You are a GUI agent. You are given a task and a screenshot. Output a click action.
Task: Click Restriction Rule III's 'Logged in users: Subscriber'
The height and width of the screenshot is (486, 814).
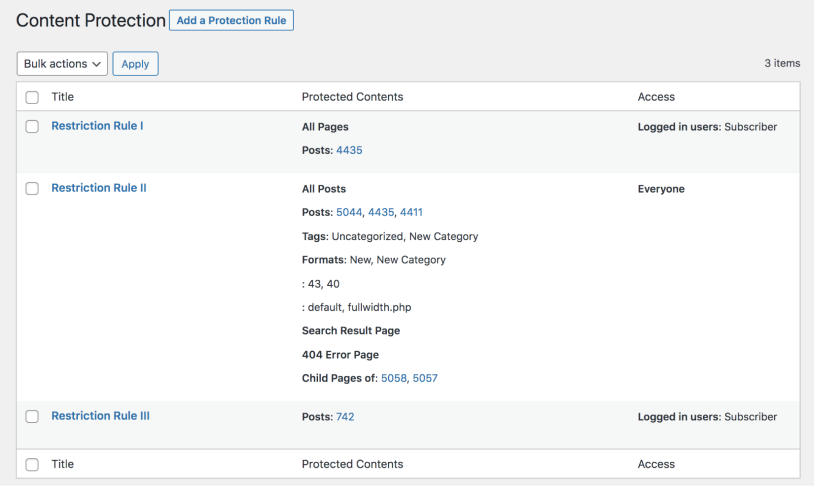[707, 416]
